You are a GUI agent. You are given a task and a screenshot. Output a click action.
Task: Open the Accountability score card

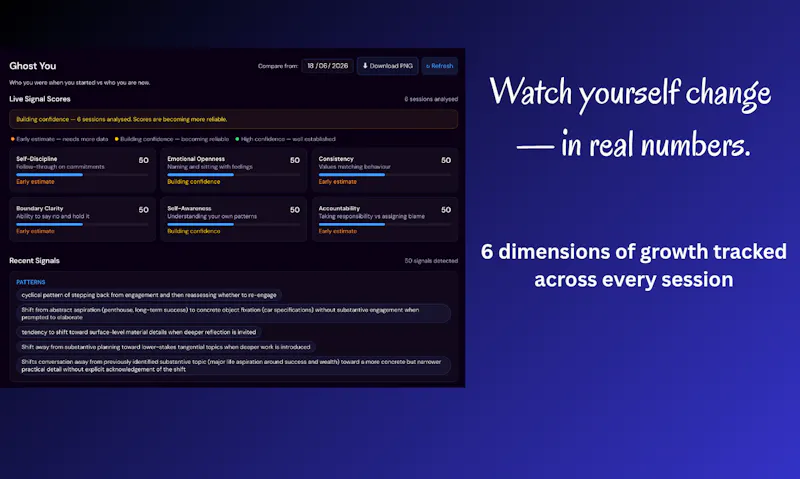point(385,219)
